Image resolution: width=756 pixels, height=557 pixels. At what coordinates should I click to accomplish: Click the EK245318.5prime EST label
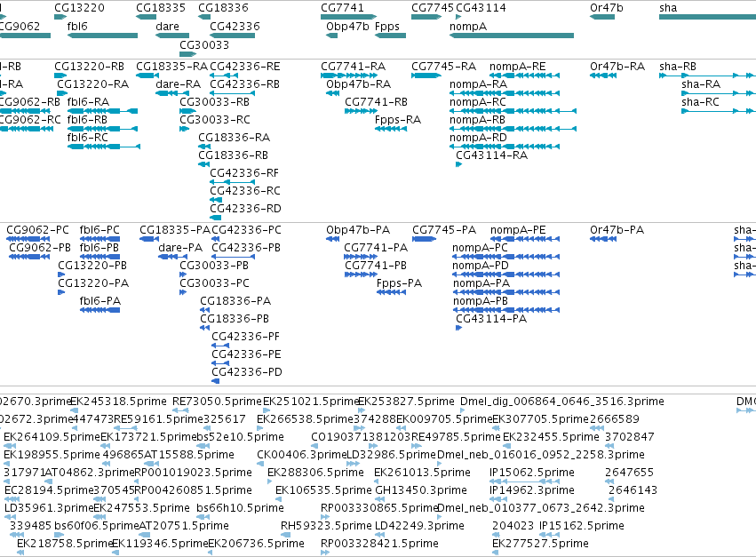tap(119, 402)
